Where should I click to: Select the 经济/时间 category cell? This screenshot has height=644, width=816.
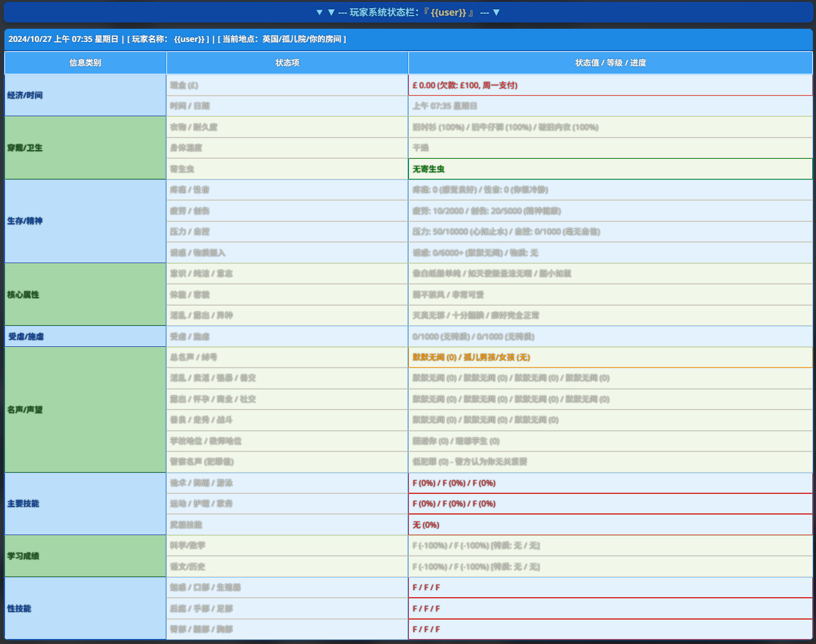coord(85,96)
